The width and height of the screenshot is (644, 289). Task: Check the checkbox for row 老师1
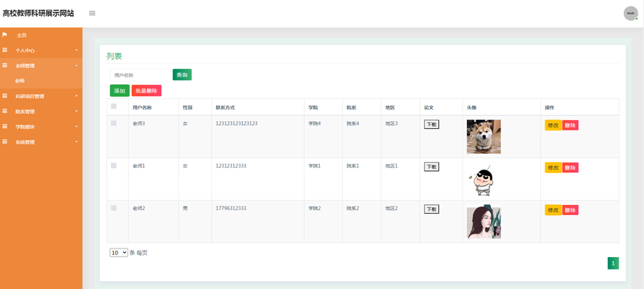click(114, 166)
